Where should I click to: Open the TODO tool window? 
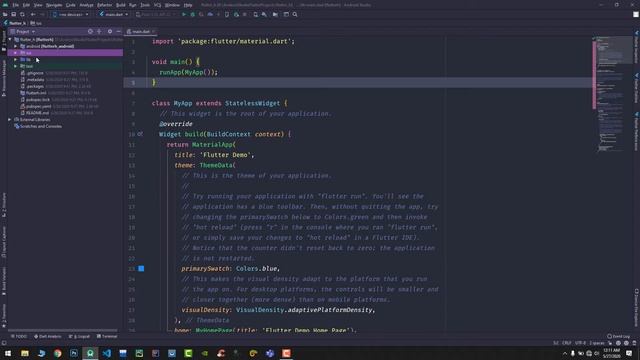click(x=19, y=336)
